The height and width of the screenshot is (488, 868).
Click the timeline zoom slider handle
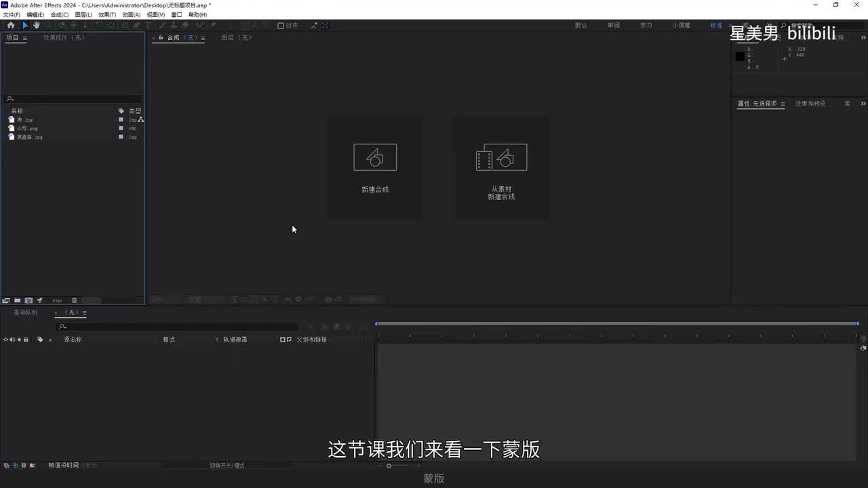click(389, 466)
